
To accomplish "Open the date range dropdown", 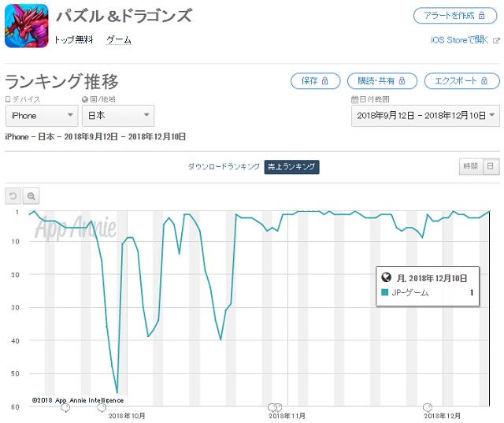I will coord(424,116).
